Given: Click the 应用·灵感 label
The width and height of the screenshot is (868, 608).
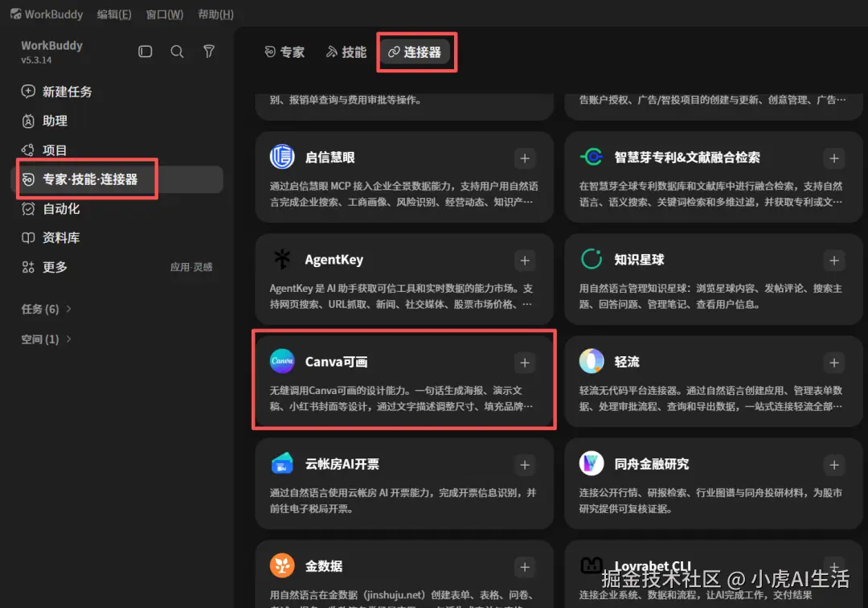Looking at the screenshot, I should pos(191,267).
